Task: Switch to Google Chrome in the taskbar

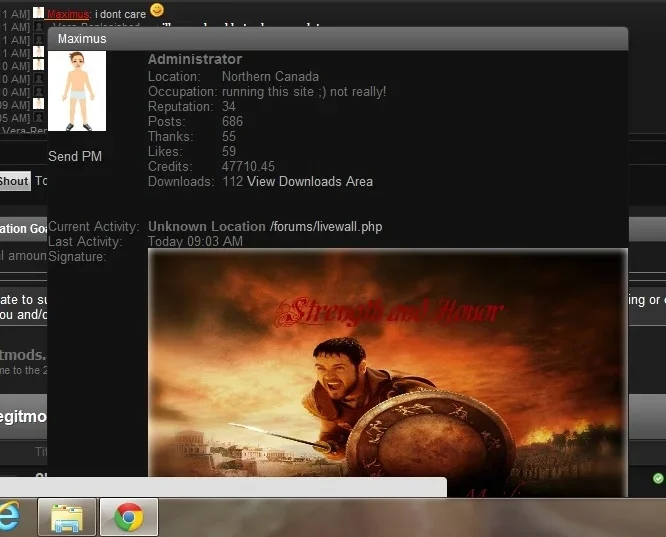Action: pos(129,517)
